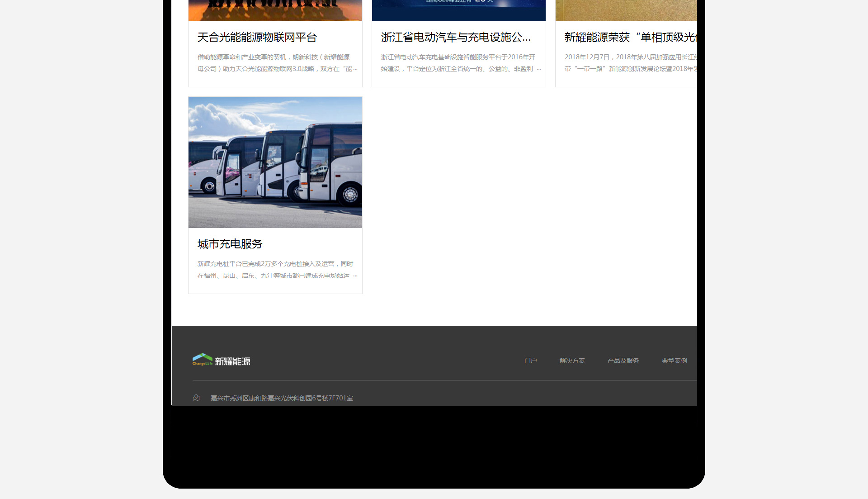The image size is (868, 499).
Task: Go to 产品及服务 in footer navigation
Action: pos(623,361)
